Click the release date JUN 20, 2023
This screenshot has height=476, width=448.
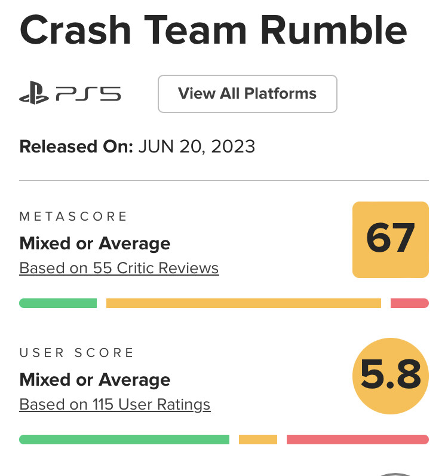[197, 147]
